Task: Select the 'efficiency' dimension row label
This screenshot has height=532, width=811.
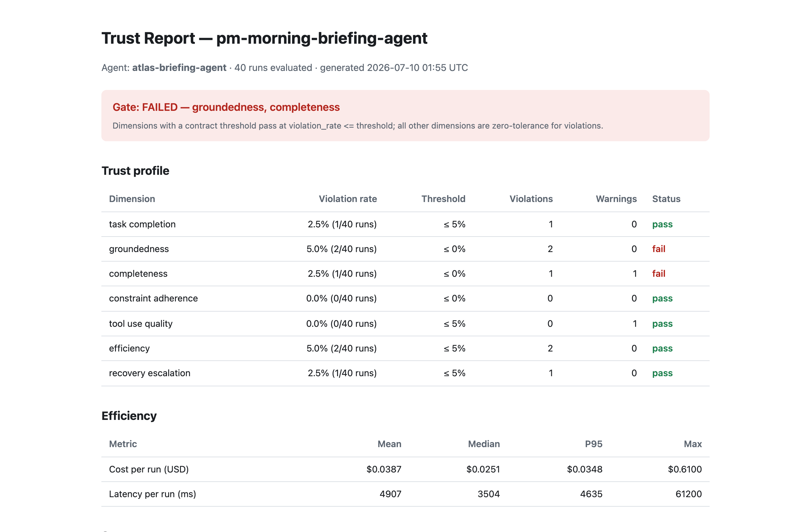Action: pyautogui.click(x=129, y=348)
